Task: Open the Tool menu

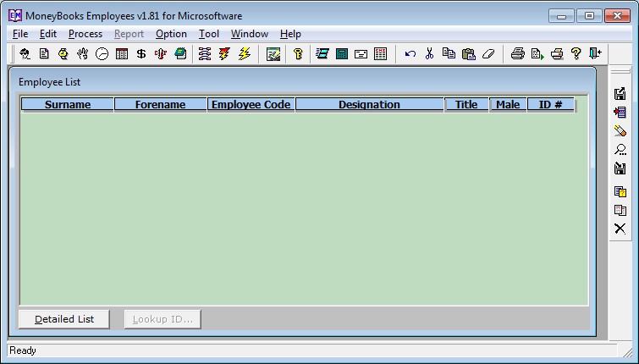Action: [x=209, y=34]
